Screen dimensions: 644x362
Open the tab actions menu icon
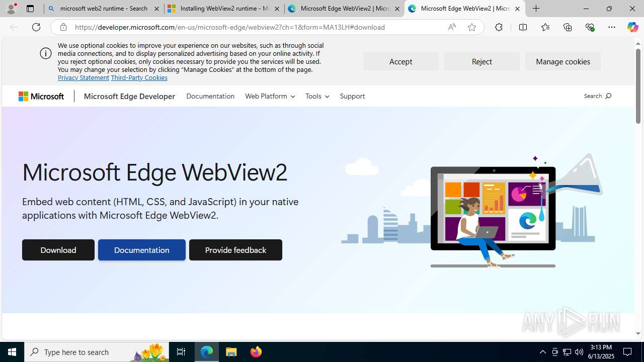tap(30, 9)
